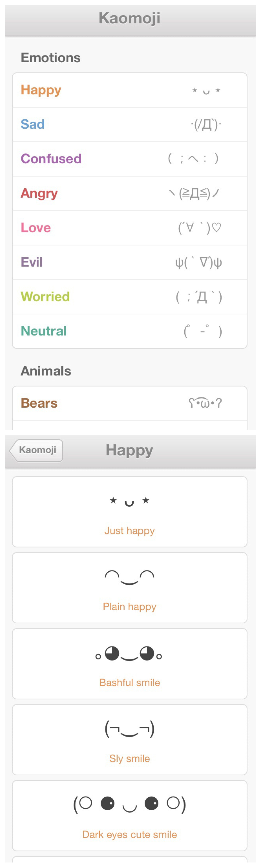The width and height of the screenshot is (261, 868).
Task: Tap the star-eyed Just happy face
Action: click(x=130, y=502)
